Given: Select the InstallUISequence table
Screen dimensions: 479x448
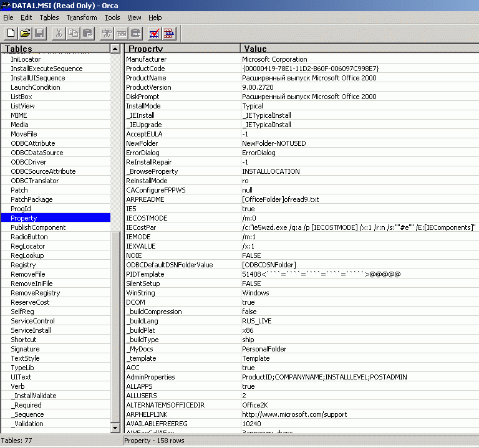Looking at the screenshot, I should 38,78.
